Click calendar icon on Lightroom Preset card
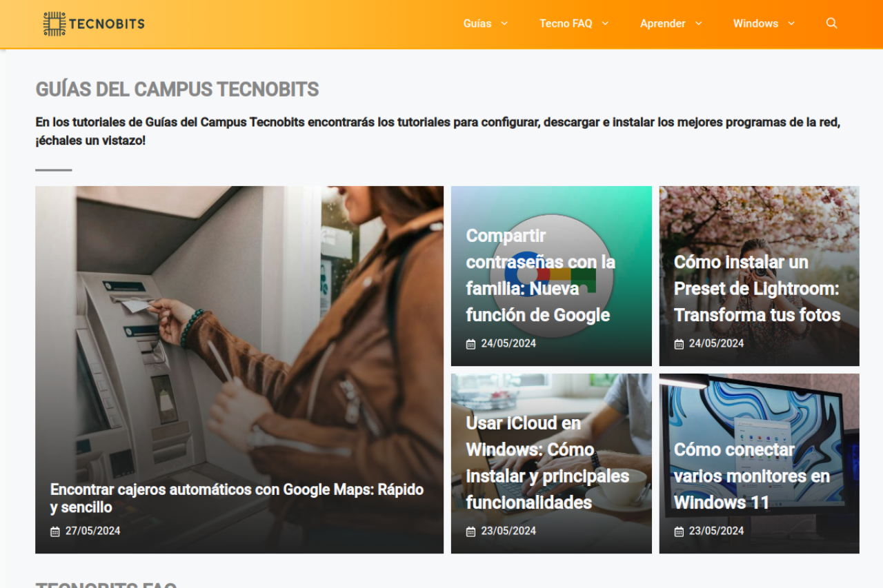 tap(679, 344)
